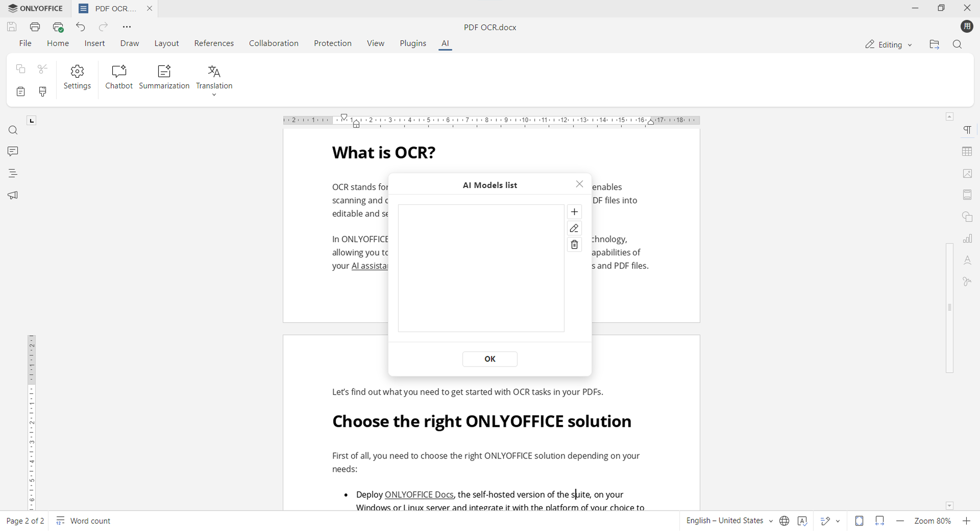Image resolution: width=980 pixels, height=531 pixels.
Task: Click inside the AI models list box
Action: tap(481, 269)
